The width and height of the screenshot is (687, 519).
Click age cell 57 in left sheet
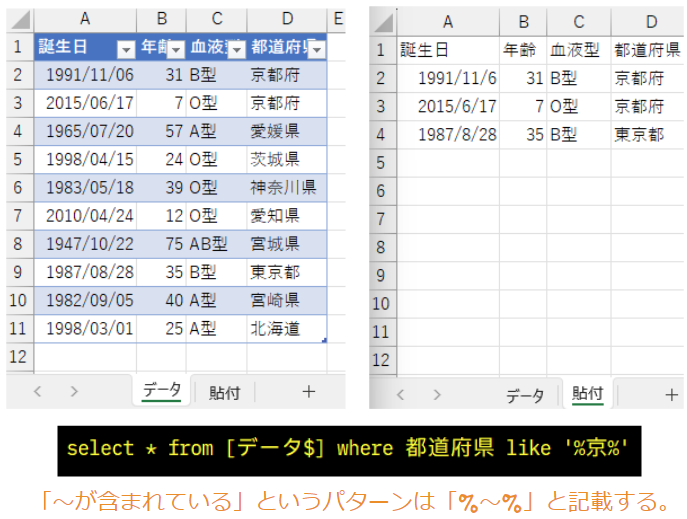(162, 131)
